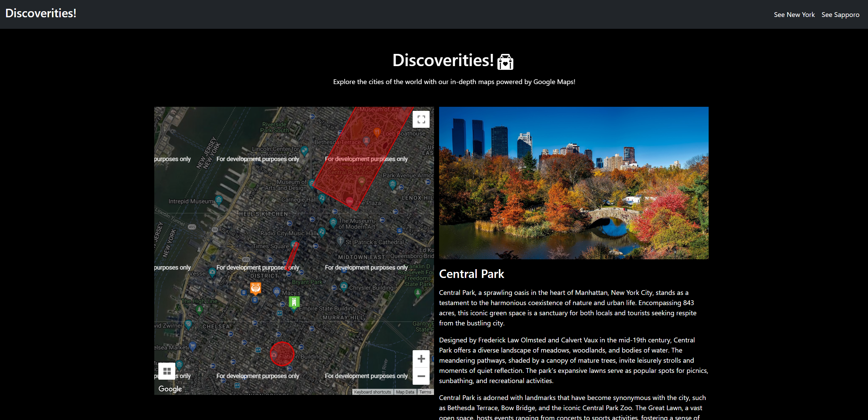Click the David Zwirner gallery marker

(189, 324)
